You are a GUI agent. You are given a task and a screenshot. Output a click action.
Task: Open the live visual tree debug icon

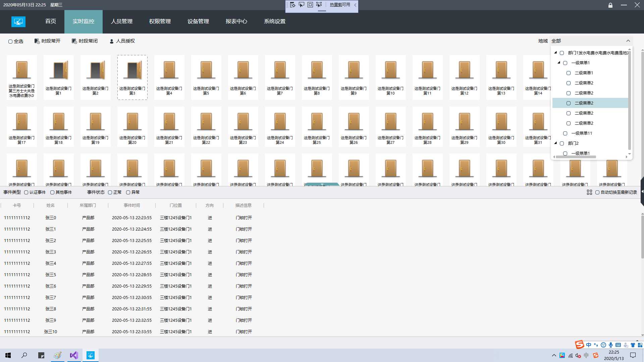tap(292, 5)
